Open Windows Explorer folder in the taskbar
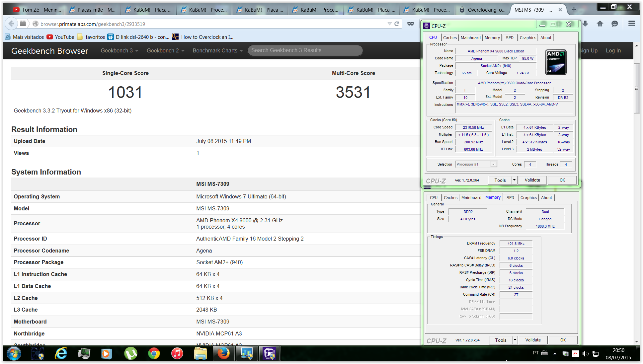 tap(201, 354)
